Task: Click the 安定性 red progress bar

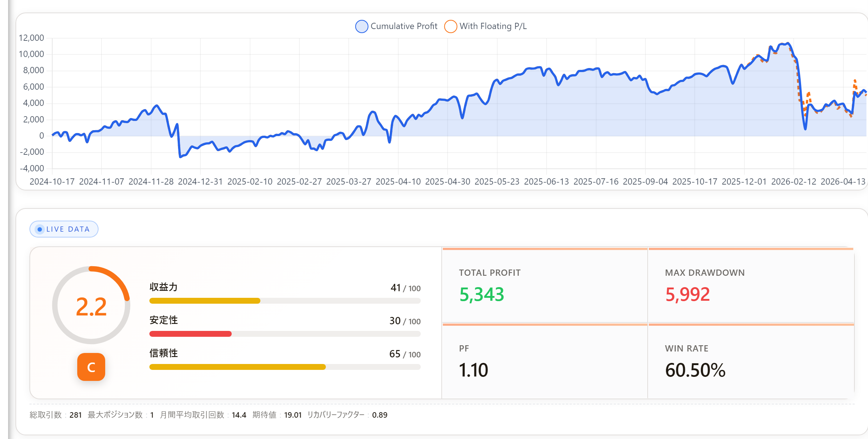Action: click(x=191, y=334)
